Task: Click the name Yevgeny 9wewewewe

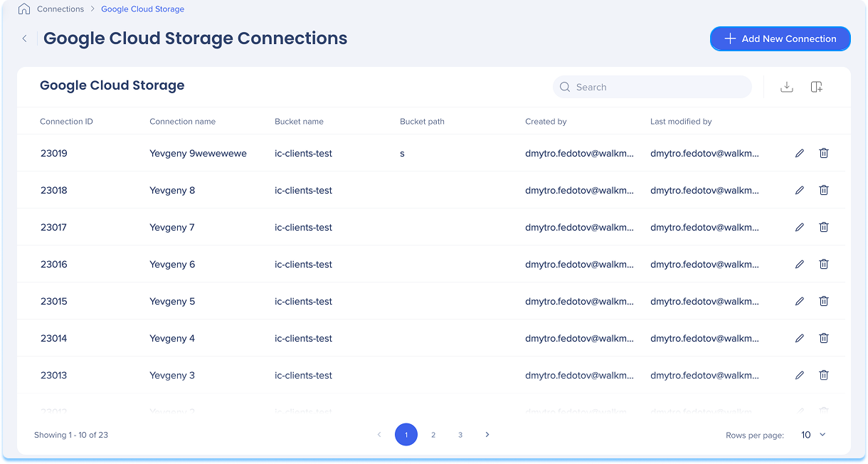Action: [x=198, y=153]
